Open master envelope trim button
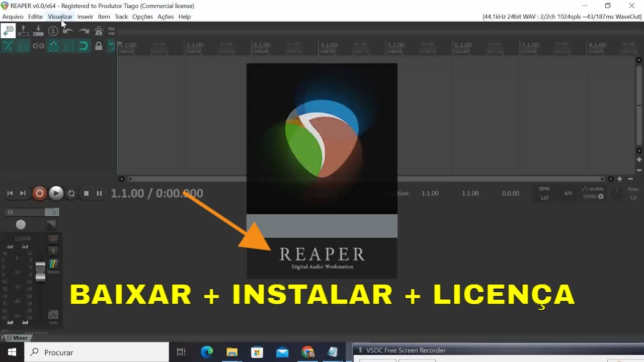Screen dimensions: 644x362 (53, 316)
